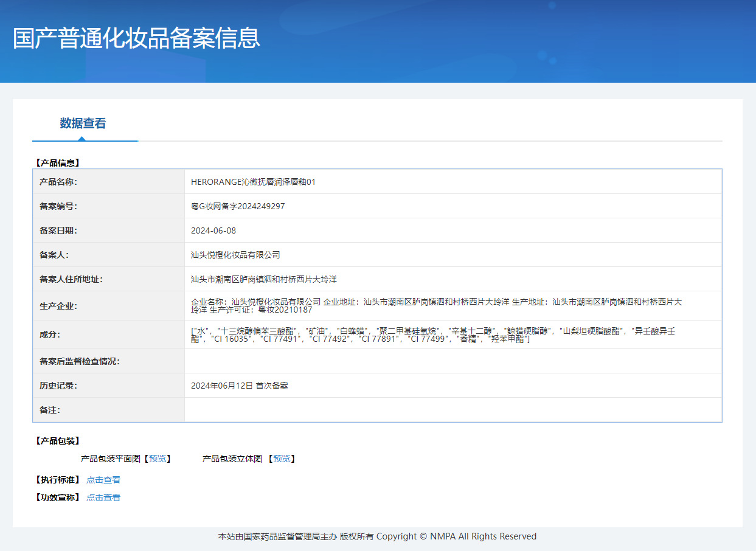Click the 备案后监督检查情况 row label

80,361
